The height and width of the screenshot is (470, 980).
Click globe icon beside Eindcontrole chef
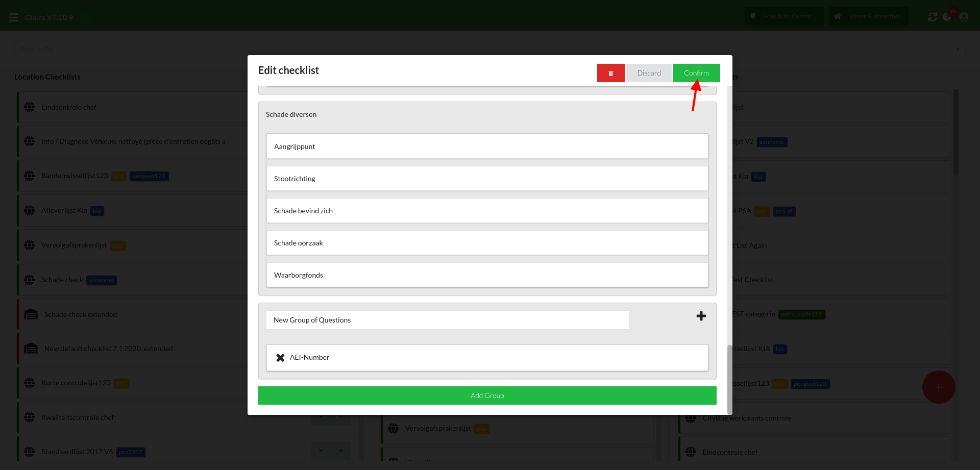point(30,107)
